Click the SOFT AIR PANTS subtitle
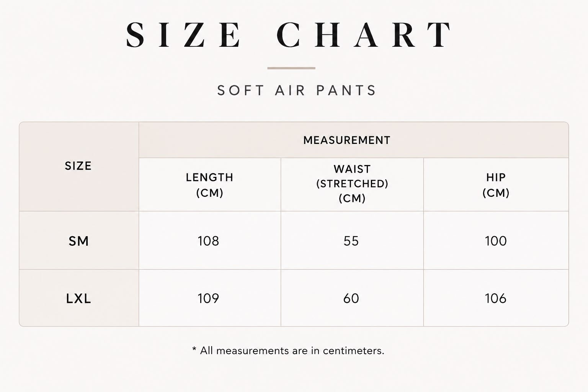 297,90
